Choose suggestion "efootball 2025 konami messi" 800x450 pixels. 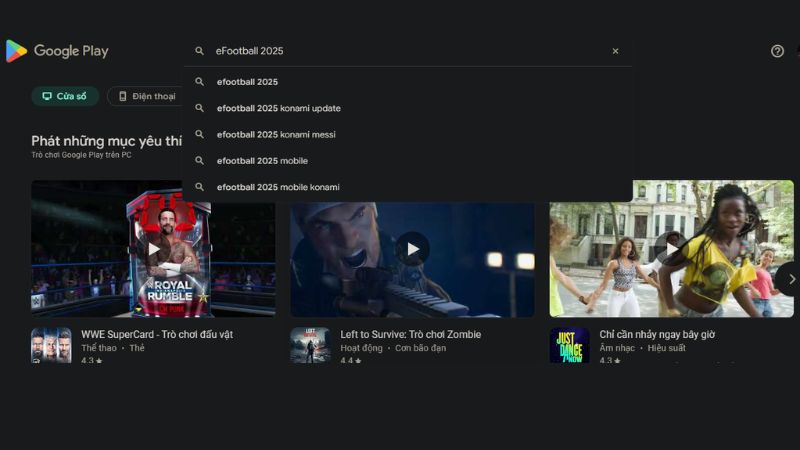point(276,134)
